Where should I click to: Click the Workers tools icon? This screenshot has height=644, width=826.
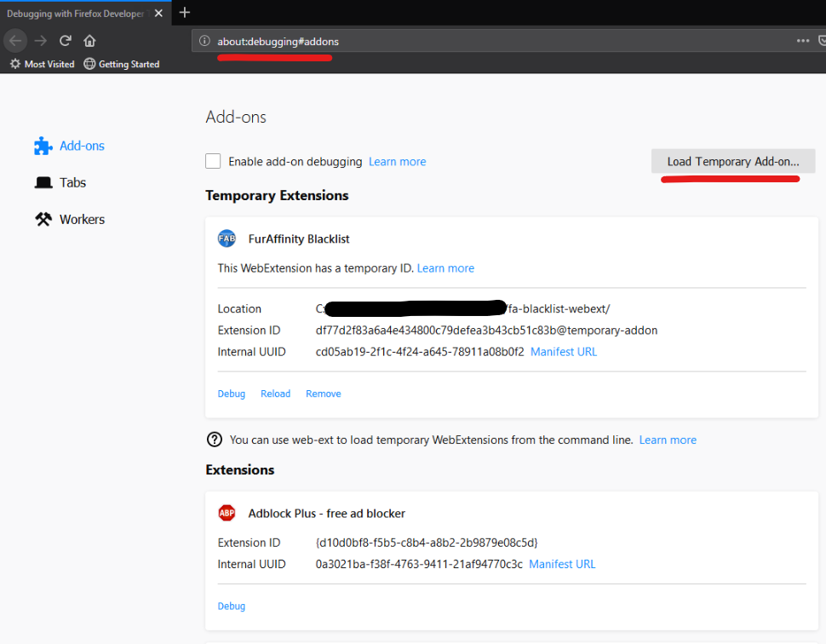[43, 219]
